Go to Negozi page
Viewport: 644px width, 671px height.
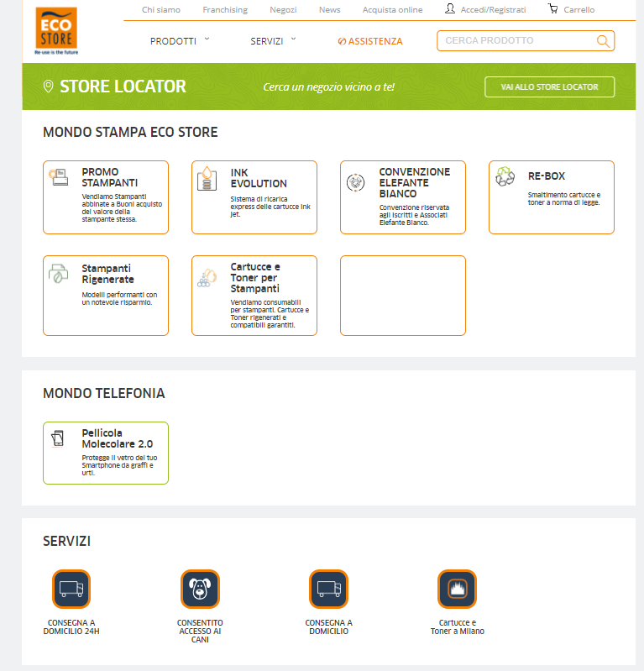[283, 9]
